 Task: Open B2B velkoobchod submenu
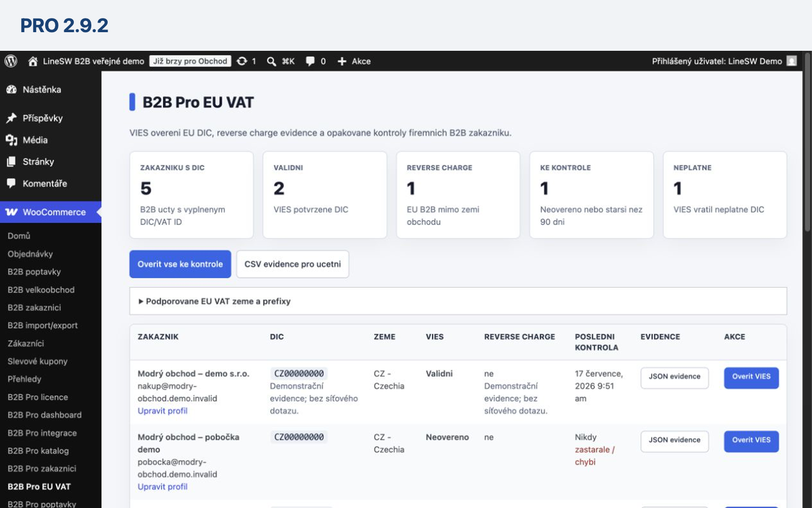click(41, 290)
